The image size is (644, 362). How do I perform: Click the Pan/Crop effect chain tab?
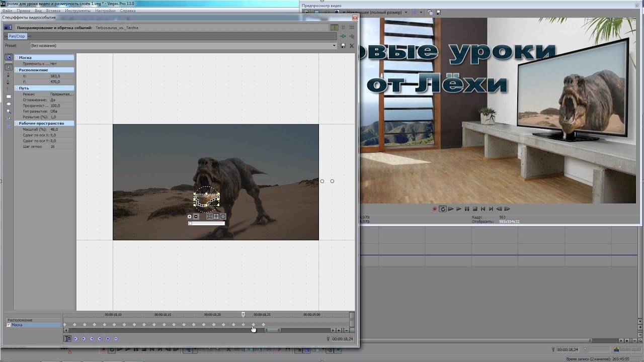coord(17,36)
